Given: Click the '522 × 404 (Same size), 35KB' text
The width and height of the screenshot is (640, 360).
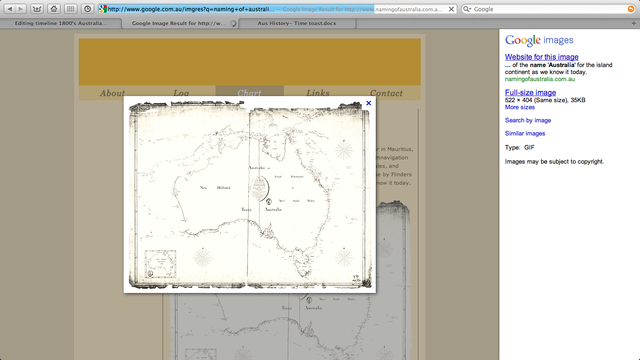Looking at the screenshot, I should (x=545, y=100).
